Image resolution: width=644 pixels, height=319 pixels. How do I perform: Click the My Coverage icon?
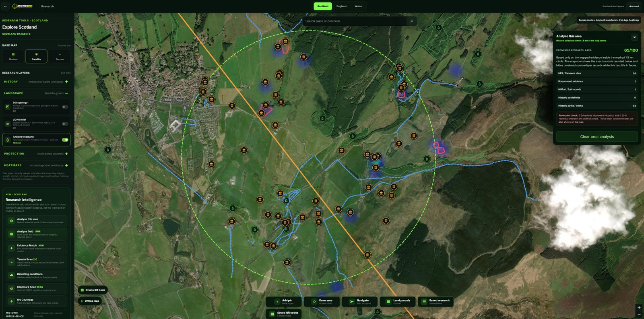click(x=11, y=301)
